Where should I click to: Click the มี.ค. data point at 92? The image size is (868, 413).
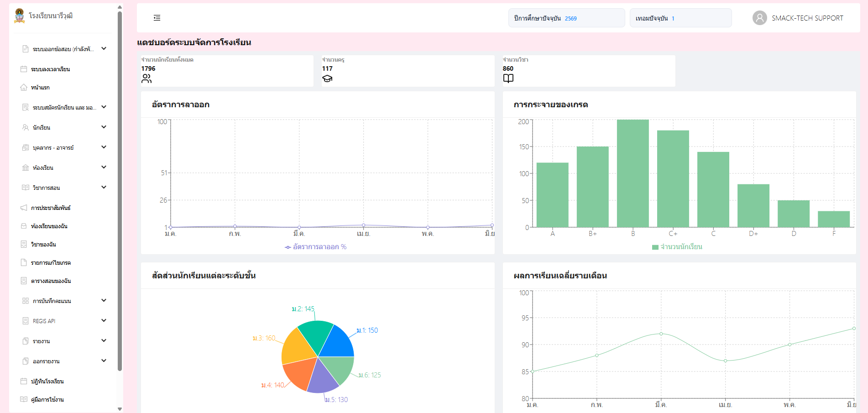tap(661, 334)
